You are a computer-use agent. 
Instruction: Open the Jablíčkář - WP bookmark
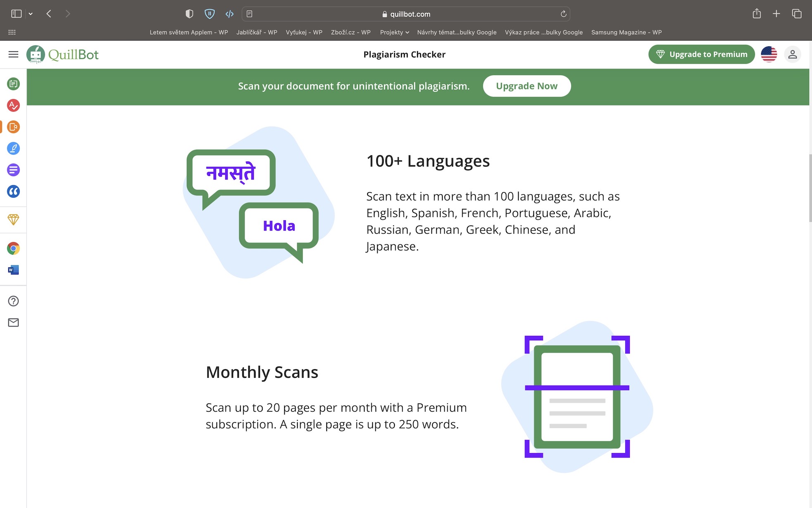pyautogui.click(x=256, y=32)
